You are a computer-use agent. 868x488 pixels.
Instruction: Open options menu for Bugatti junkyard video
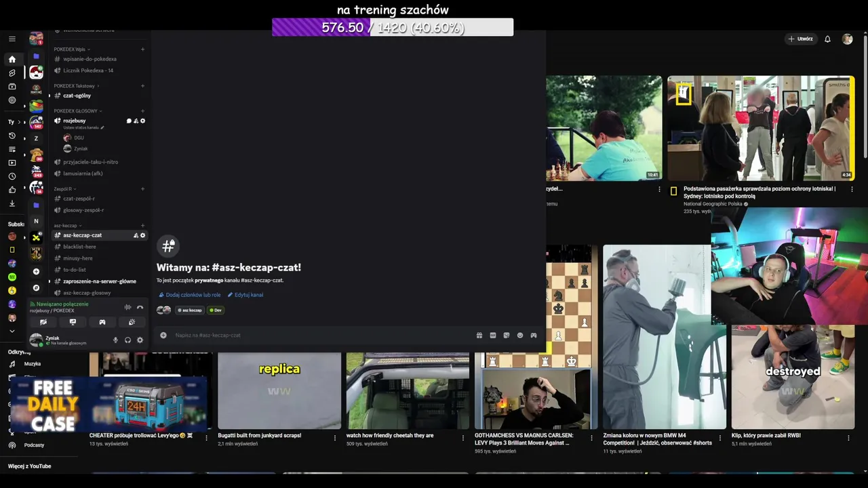(334, 438)
